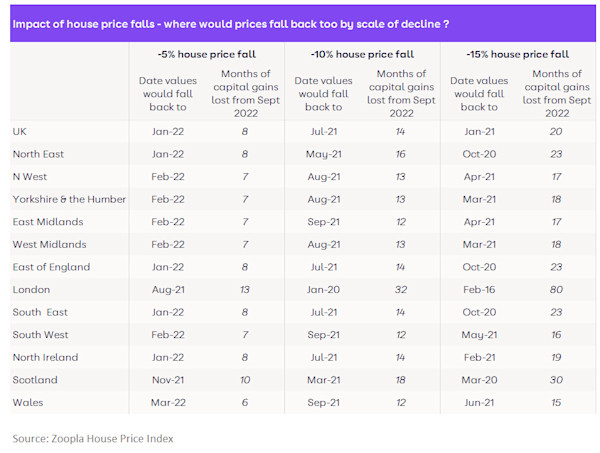600x453 pixels.
Task: Select the -10% house price fall header
Action: pos(362,54)
